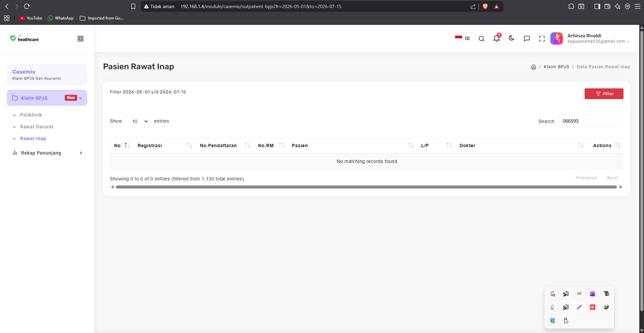Screen dimensions: 644x333
Task: Sort table by No.RM column
Action: point(271,145)
